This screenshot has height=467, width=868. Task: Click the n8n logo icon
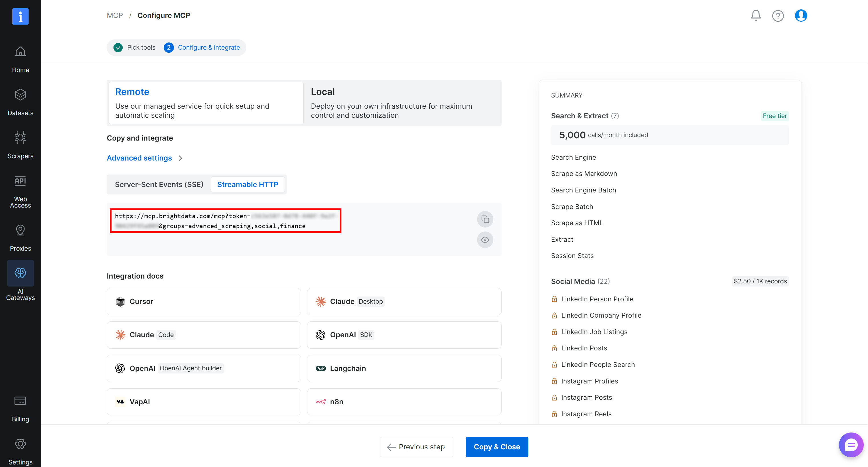321,402
